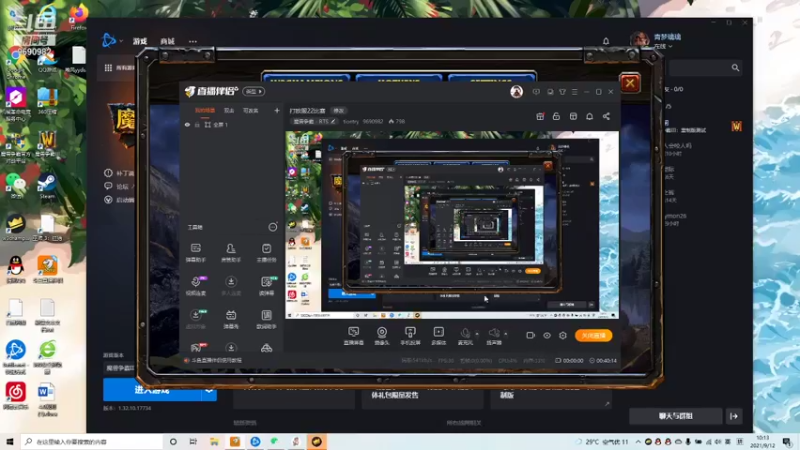Edit the game category tag pencil

(333, 121)
